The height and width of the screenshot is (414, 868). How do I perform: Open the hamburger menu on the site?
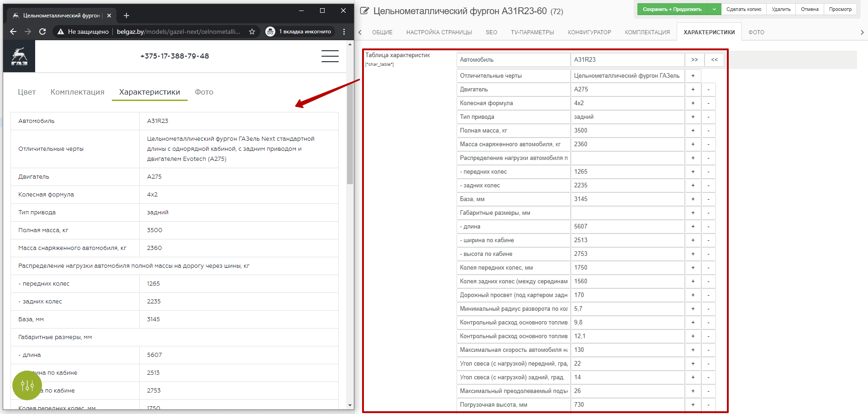(x=330, y=56)
